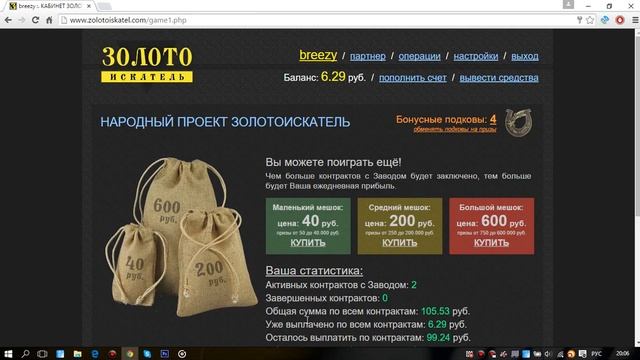This screenshot has height=360, width=640.
Task: Click the taskbar clock showing 20:06
Action: [x=622, y=354]
